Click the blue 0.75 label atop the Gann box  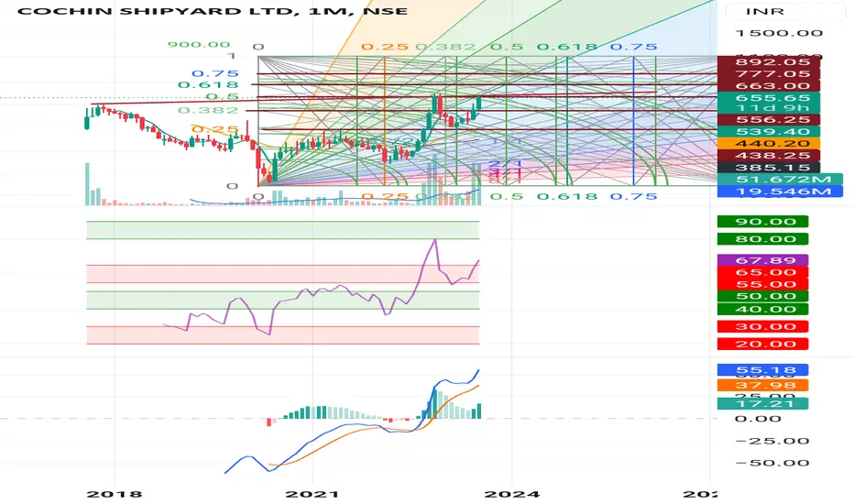[x=633, y=48]
